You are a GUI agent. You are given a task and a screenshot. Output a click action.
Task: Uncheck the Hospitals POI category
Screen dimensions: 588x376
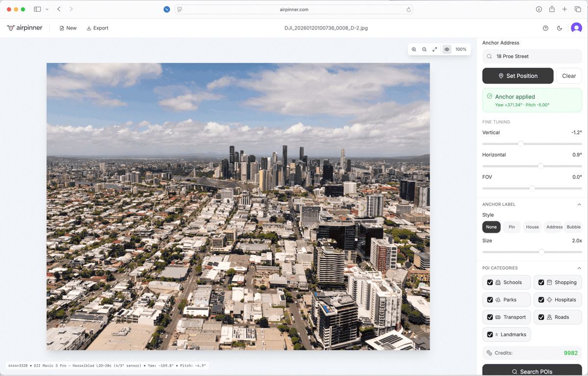[541, 300]
